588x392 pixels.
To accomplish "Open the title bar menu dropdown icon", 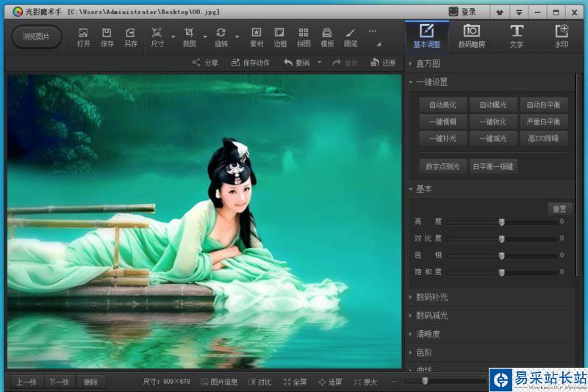I will coord(519,13).
